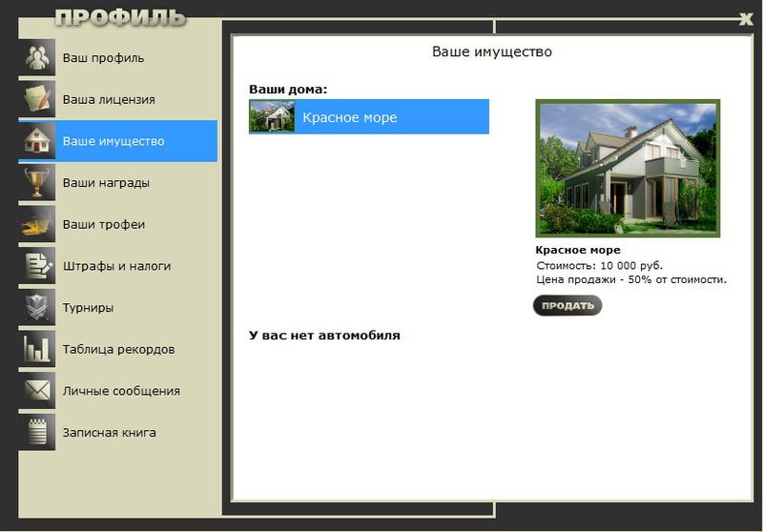Image resolution: width=763 pixels, height=532 pixels.
Task: Select the Красное море house row
Action: tap(369, 116)
